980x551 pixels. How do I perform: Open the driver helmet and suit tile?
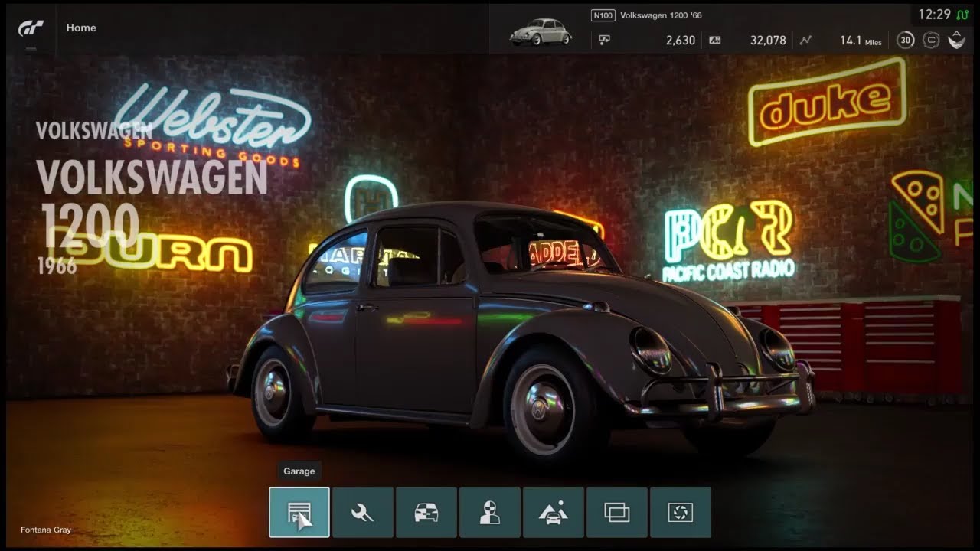[490, 512]
